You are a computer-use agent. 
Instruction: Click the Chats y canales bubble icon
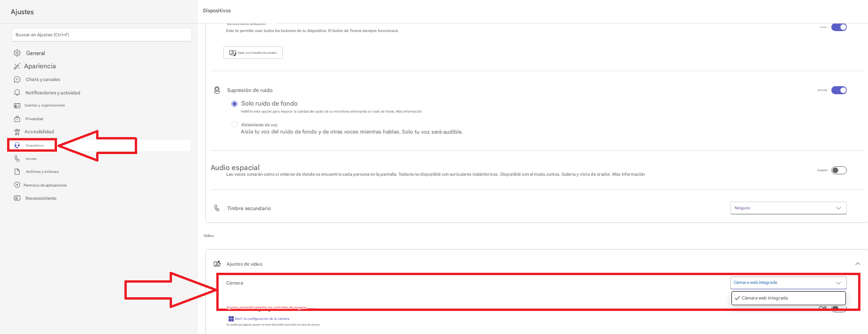(17, 80)
